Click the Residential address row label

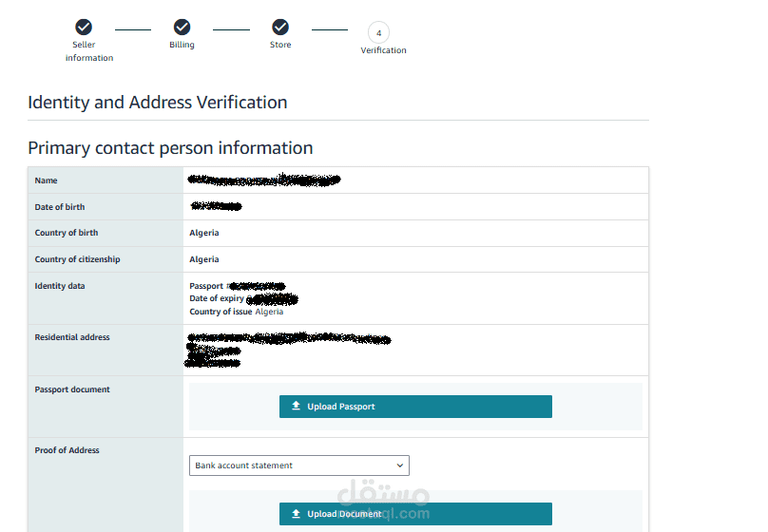coord(72,337)
